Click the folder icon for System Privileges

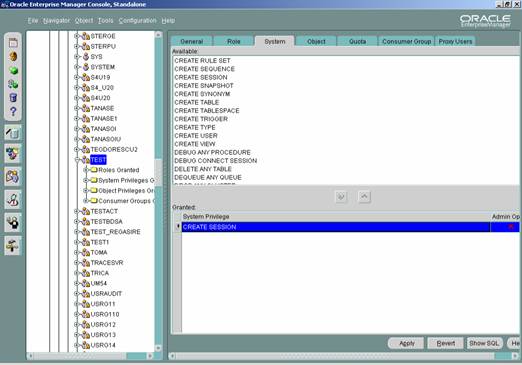click(x=94, y=180)
